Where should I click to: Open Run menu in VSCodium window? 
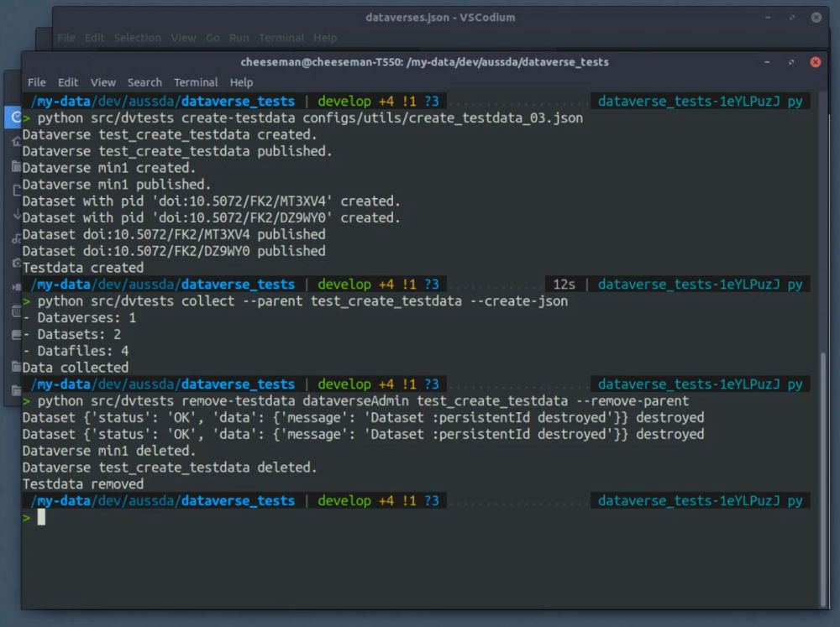(239, 38)
